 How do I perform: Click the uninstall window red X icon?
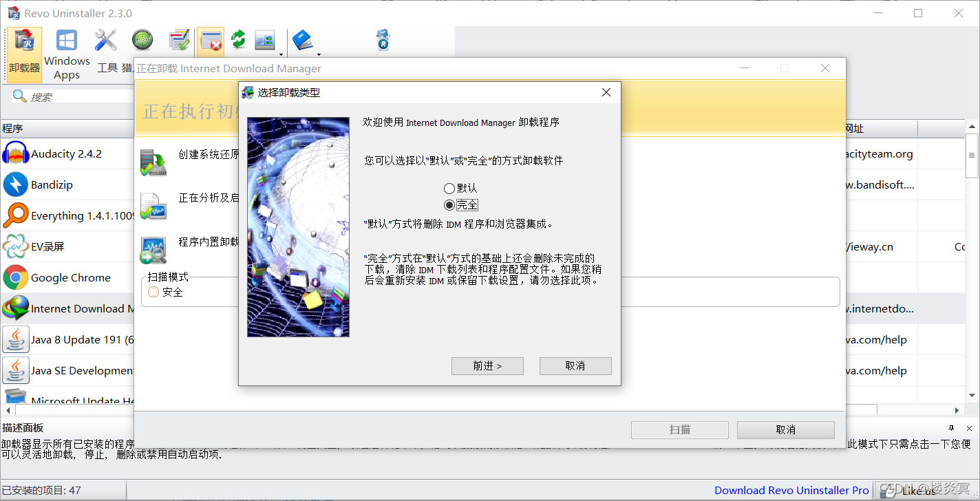click(211, 41)
